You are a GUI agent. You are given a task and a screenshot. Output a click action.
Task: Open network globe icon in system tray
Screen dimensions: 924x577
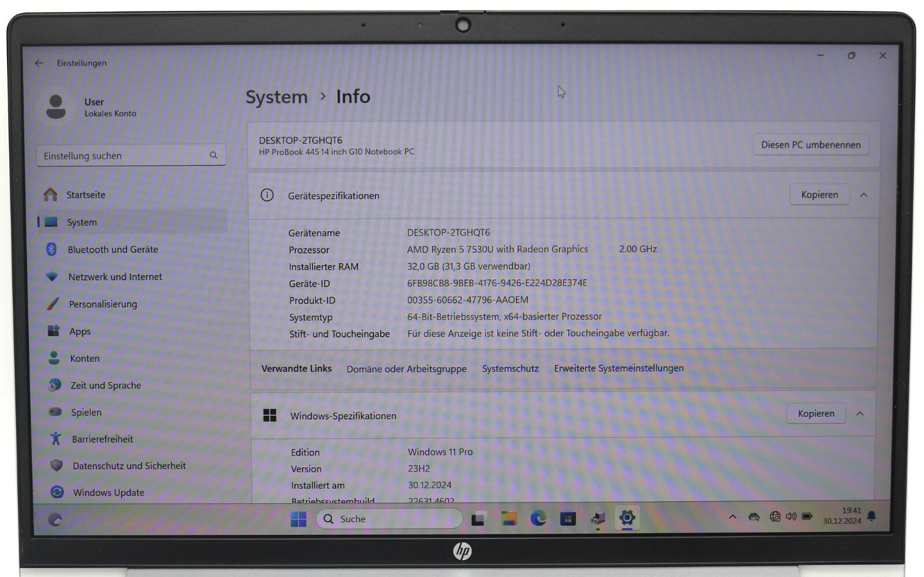coord(775,516)
